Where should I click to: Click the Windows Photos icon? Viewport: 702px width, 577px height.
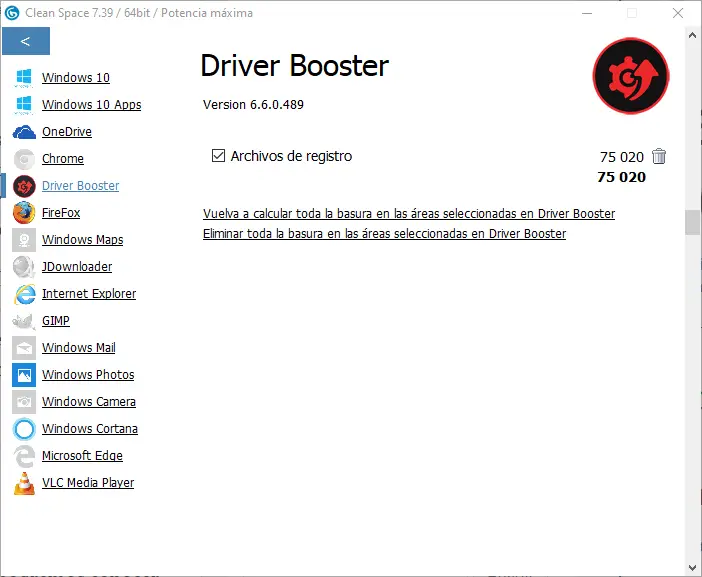pyautogui.click(x=24, y=375)
